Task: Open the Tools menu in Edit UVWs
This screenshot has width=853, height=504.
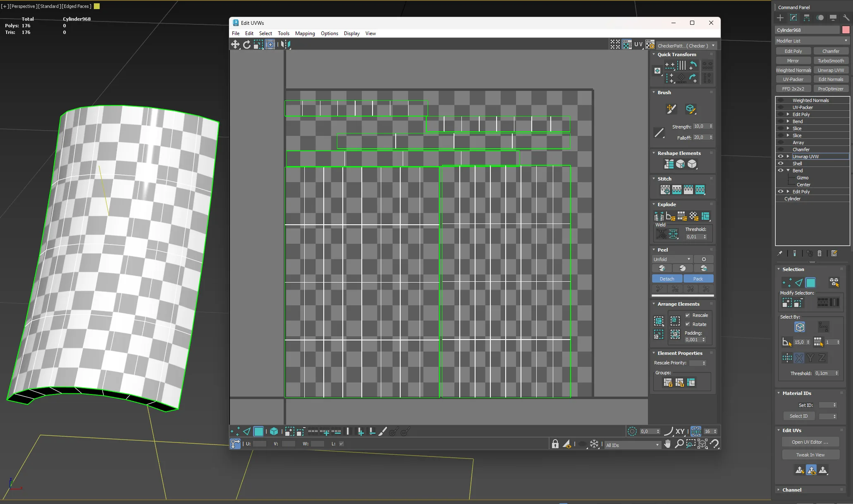Action: 283,33
